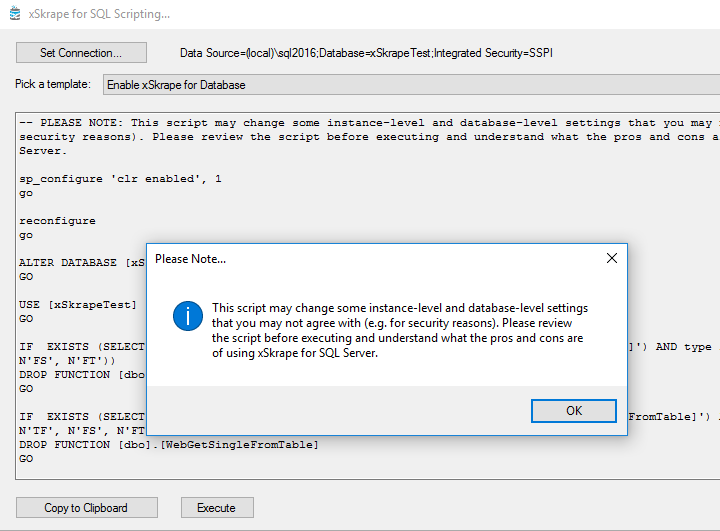Click the "Please Note..." dialog title
720x531 pixels.
click(191, 259)
